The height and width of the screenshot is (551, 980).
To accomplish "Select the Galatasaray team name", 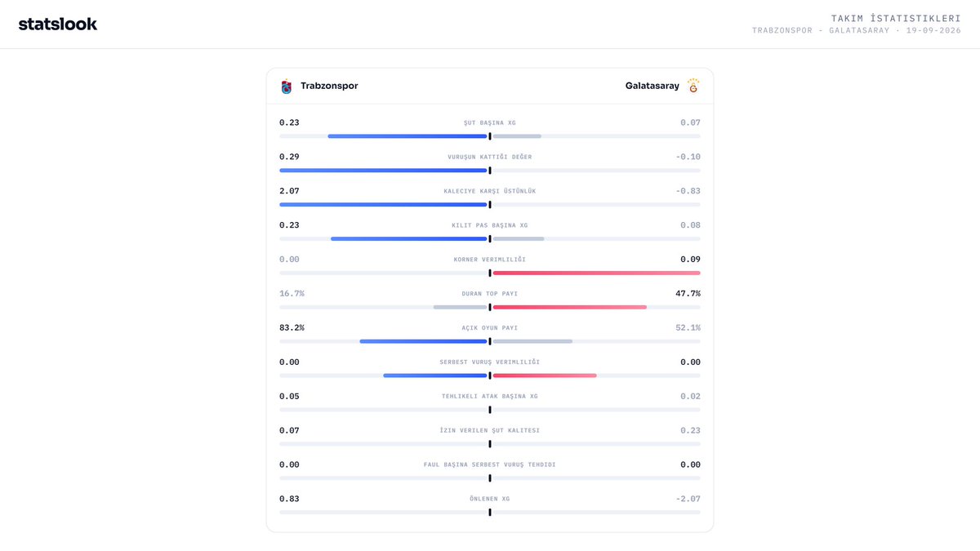I will tap(653, 86).
